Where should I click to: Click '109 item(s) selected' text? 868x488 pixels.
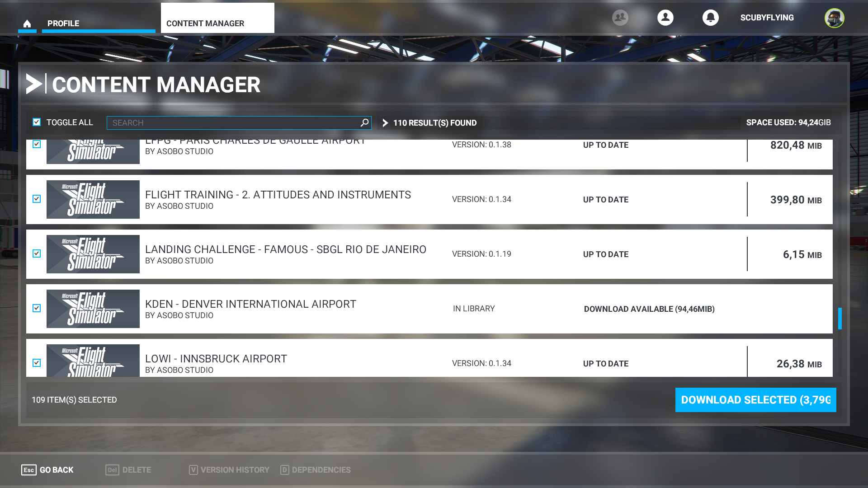[x=74, y=400]
